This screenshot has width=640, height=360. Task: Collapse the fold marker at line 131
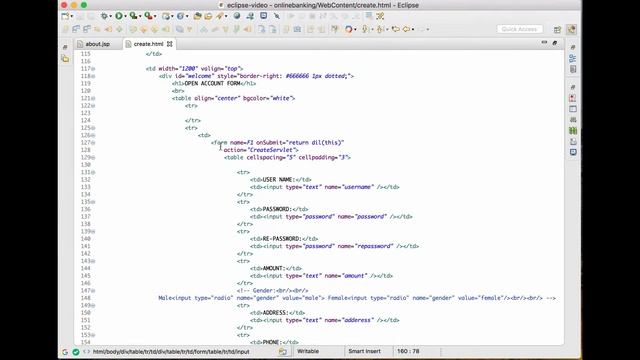click(x=93, y=172)
